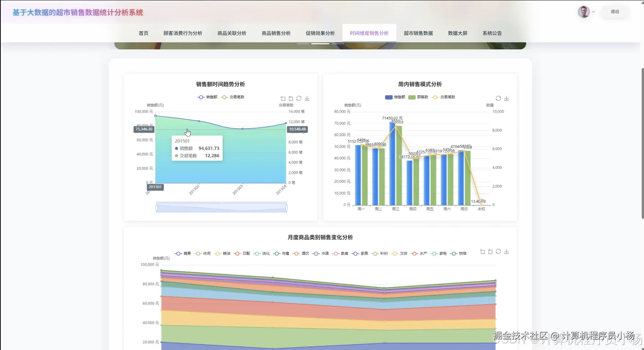Toggle 酒饮 category legend item
644x350 pixels.
(x=301, y=253)
